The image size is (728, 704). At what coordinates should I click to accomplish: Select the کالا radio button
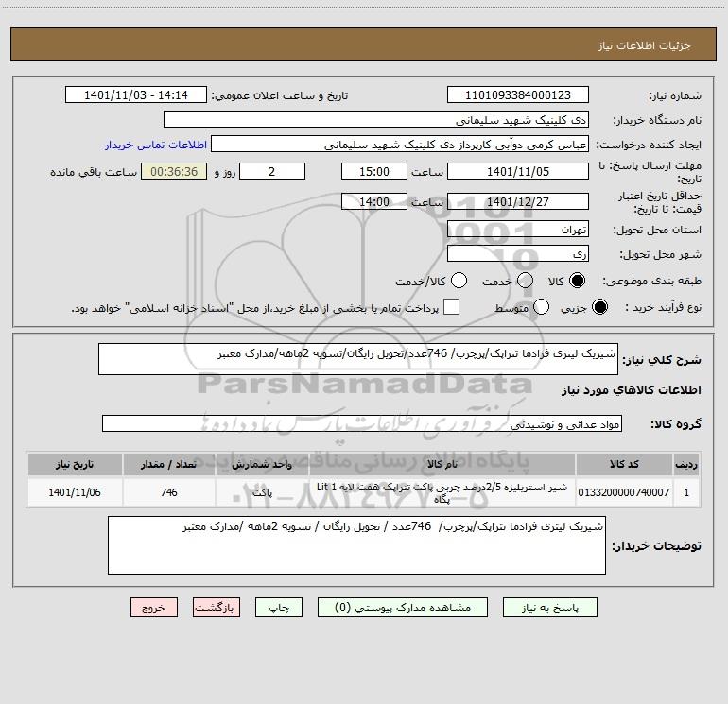click(577, 281)
